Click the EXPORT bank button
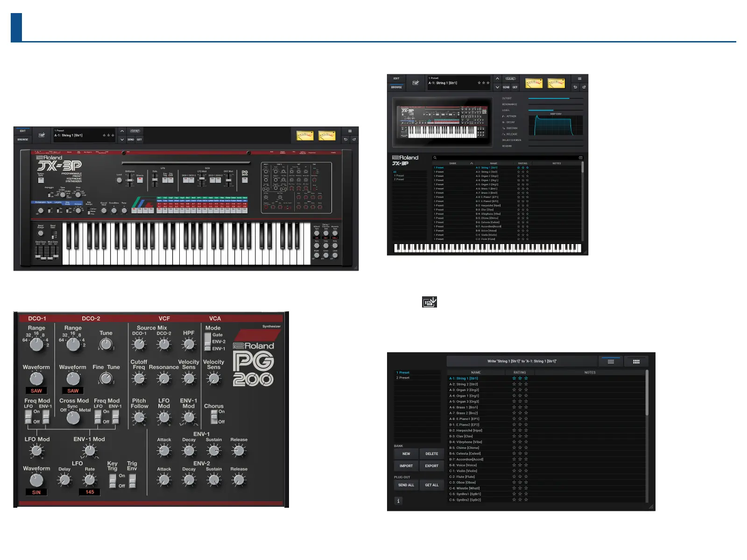This screenshot has width=747, height=560. coord(432,466)
